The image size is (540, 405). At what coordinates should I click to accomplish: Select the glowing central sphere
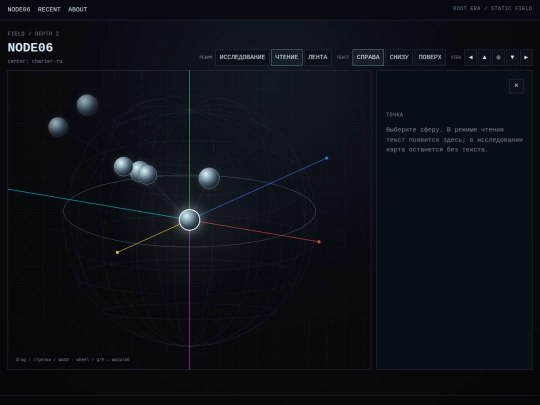click(189, 220)
